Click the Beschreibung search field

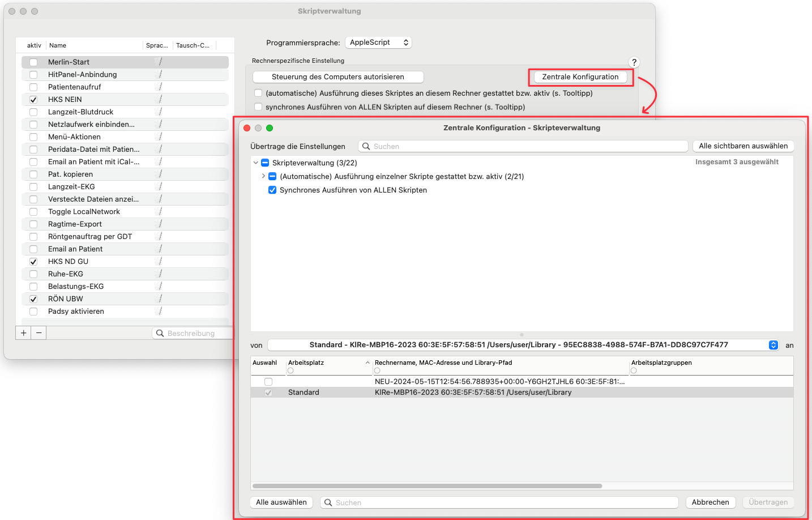[x=193, y=333]
